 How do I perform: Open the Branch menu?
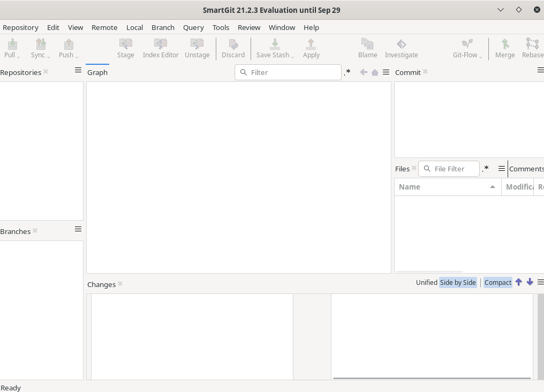[x=163, y=27]
